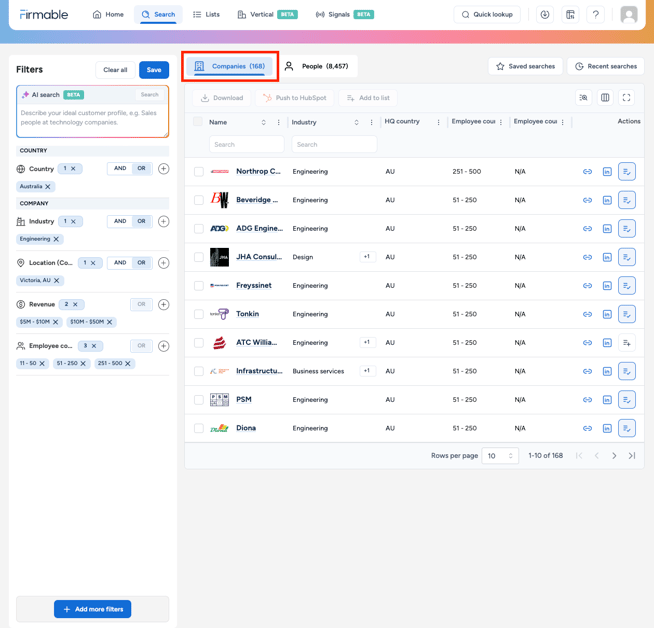The width and height of the screenshot is (654, 628).
Task: Open Saved searches
Action: click(x=526, y=66)
